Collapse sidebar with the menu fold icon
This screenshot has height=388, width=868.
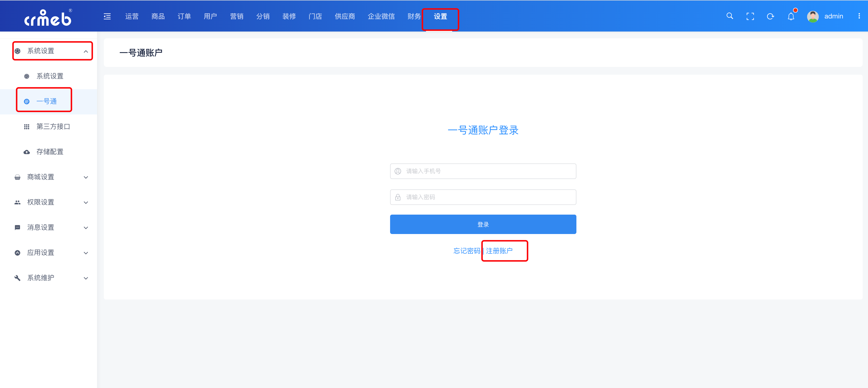coord(107,16)
